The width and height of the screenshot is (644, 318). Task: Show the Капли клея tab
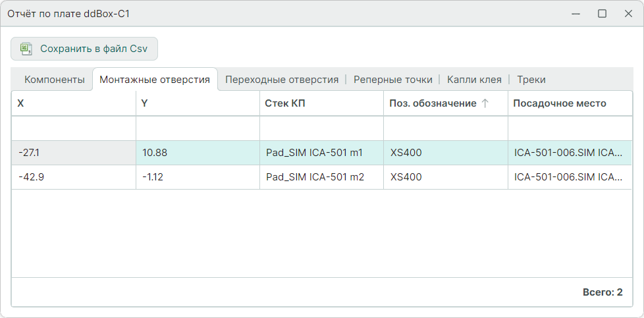coord(474,80)
